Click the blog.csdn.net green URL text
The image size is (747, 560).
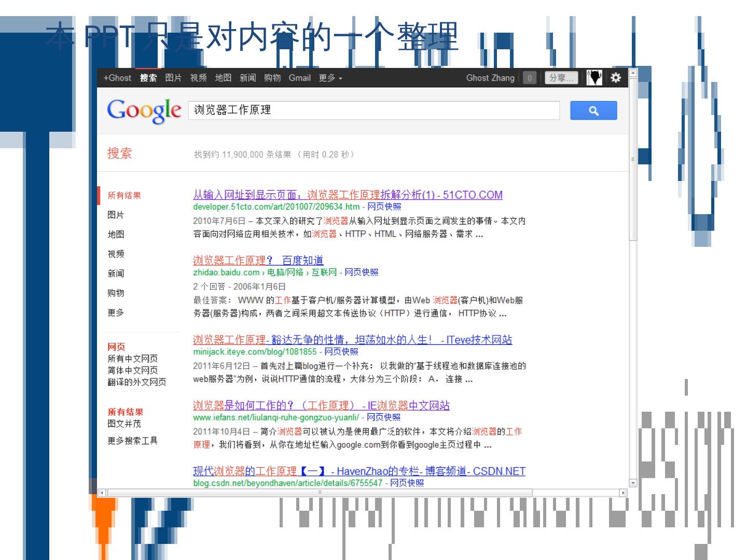coord(287,483)
